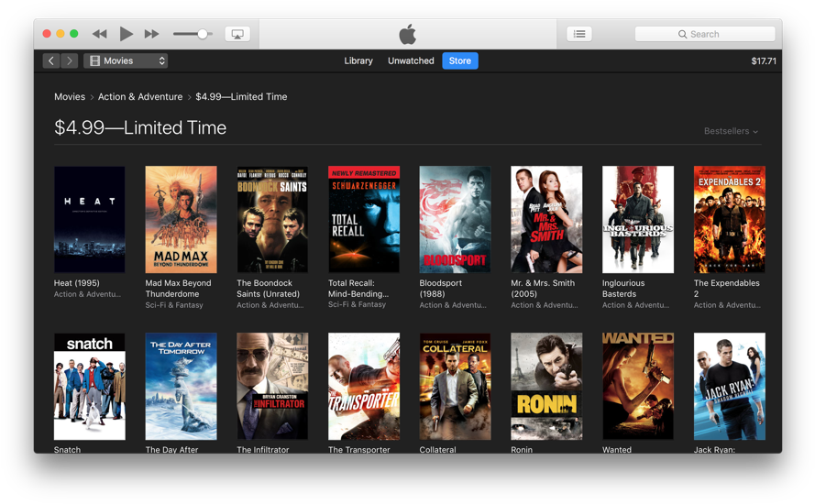Open the Mad Max Beyond Thunderdome poster
Viewport: 815px width, 504px height.
point(181,219)
